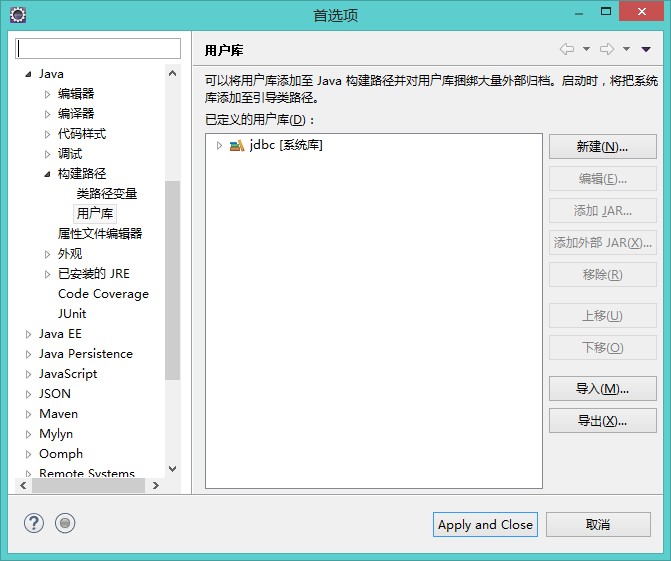The width and height of the screenshot is (671, 561).
Task: Click the tree scrollbar up arrow
Action: [172, 73]
